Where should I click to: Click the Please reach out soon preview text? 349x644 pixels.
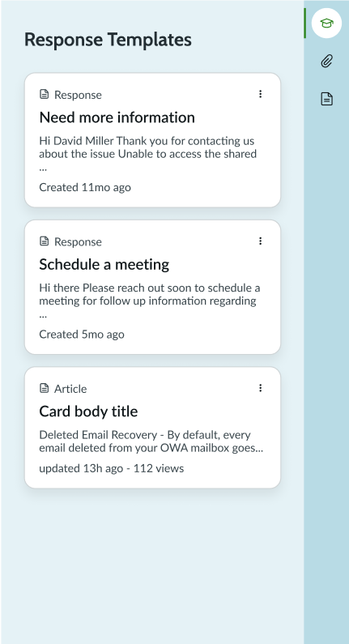(150, 301)
